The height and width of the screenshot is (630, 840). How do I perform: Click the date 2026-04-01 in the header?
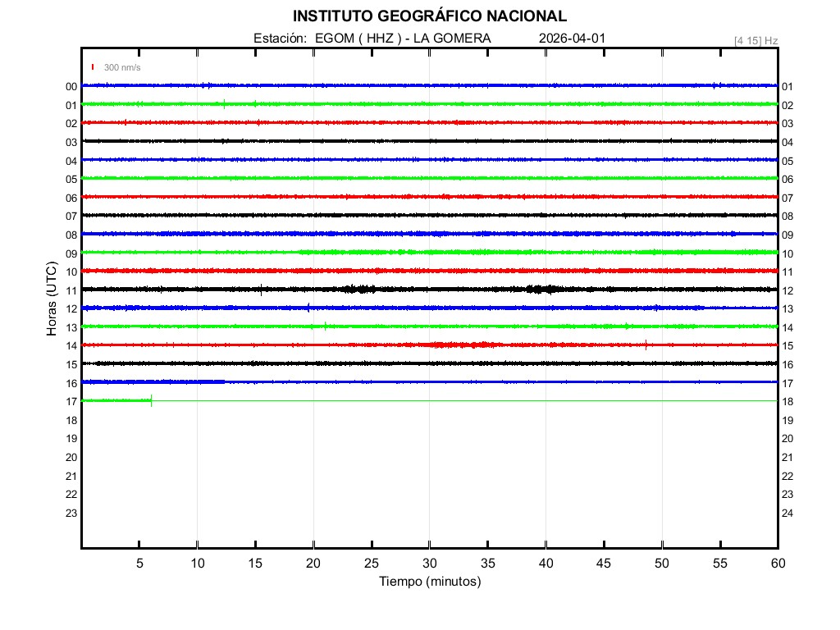point(573,39)
